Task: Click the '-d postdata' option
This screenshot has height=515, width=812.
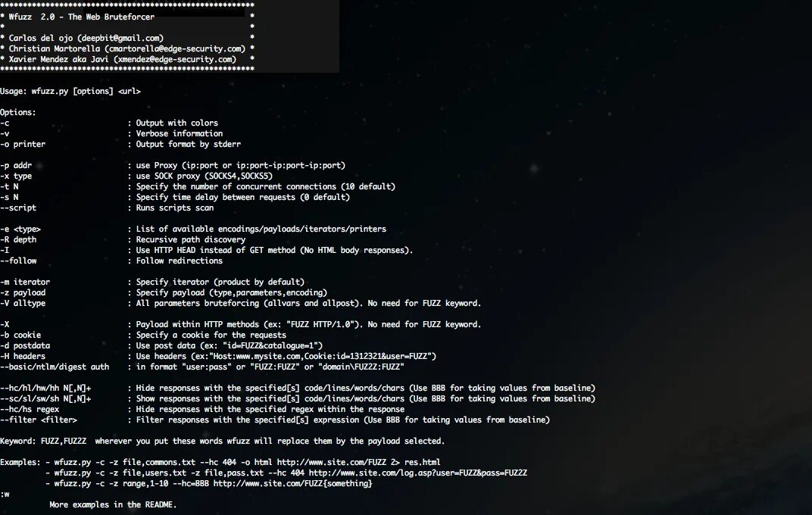Action: [25, 346]
